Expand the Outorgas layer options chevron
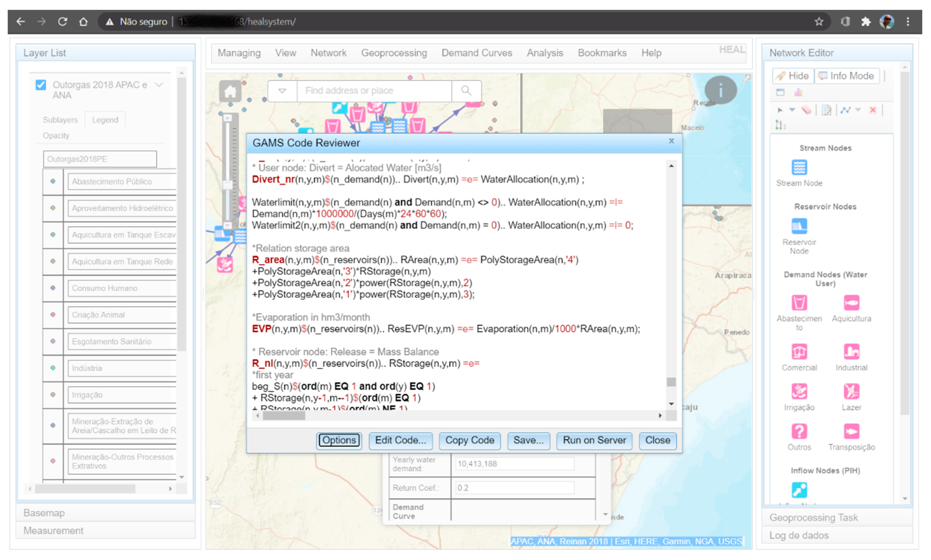931x560 pixels. tap(159, 85)
